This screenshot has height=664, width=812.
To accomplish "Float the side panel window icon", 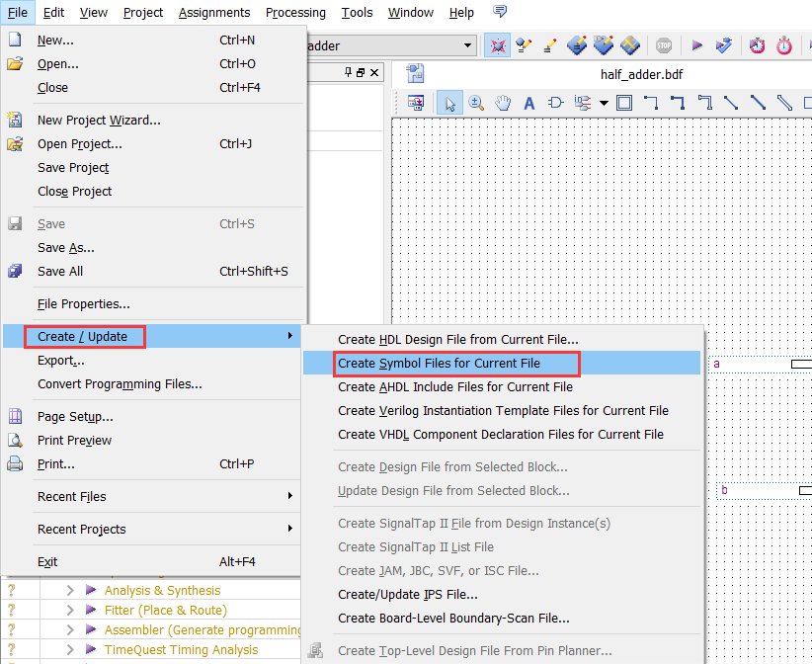I will tap(361, 72).
